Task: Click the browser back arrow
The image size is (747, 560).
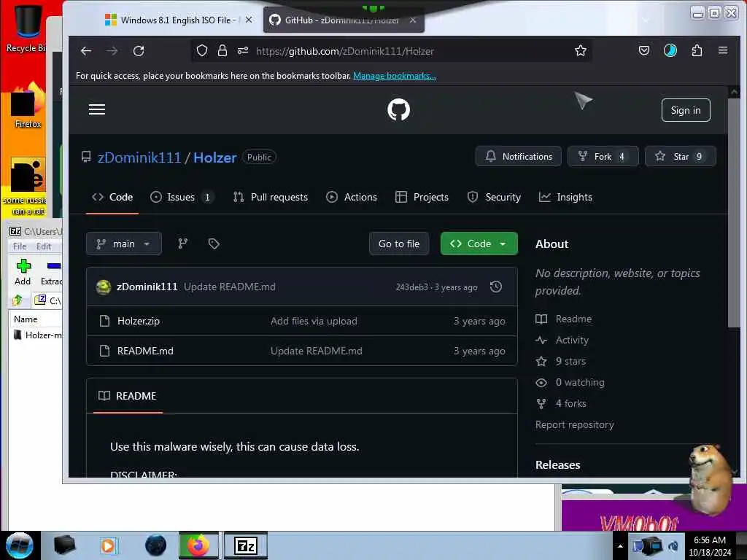Action: (86, 51)
